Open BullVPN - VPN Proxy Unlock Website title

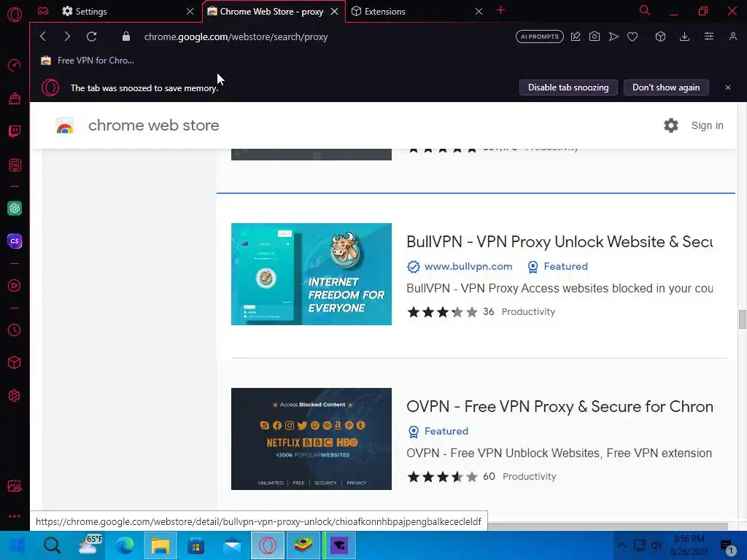click(x=560, y=241)
